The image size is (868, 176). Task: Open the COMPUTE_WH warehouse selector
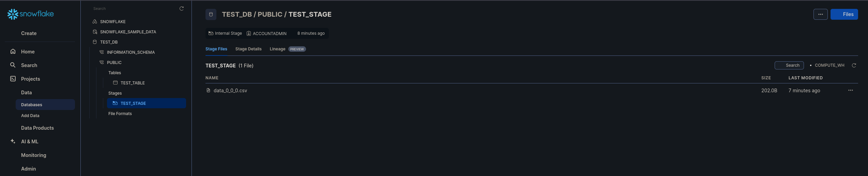click(829, 65)
